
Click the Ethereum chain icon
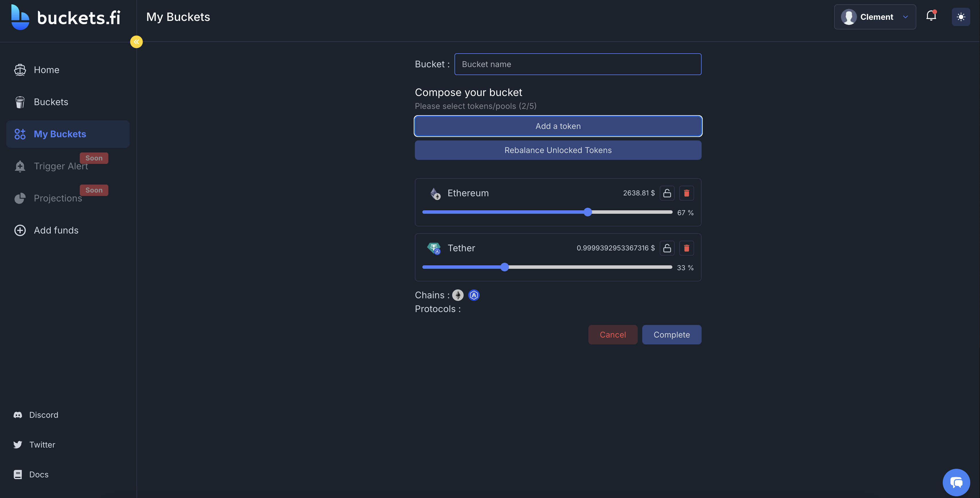point(458,295)
